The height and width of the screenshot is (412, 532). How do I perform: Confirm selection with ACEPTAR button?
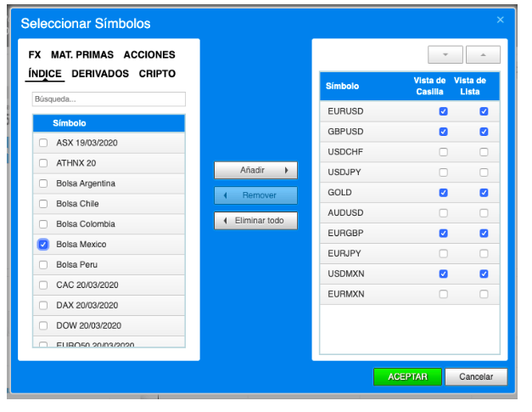(x=406, y=376)
